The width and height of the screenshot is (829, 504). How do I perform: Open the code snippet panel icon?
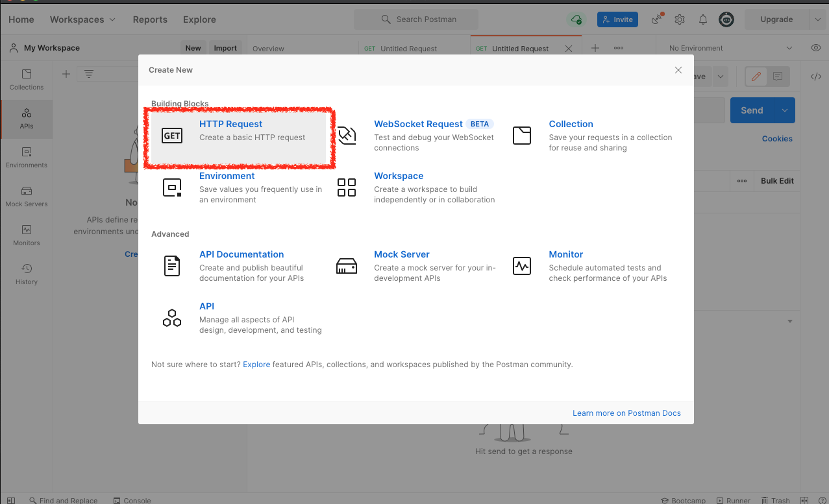pos(816,77)
